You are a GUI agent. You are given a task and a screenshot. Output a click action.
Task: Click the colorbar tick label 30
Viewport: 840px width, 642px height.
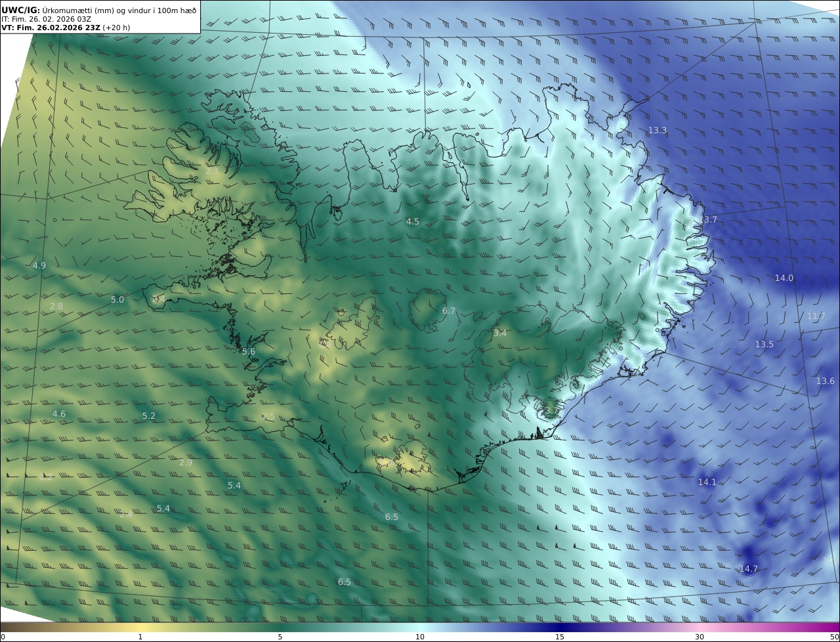700,637
